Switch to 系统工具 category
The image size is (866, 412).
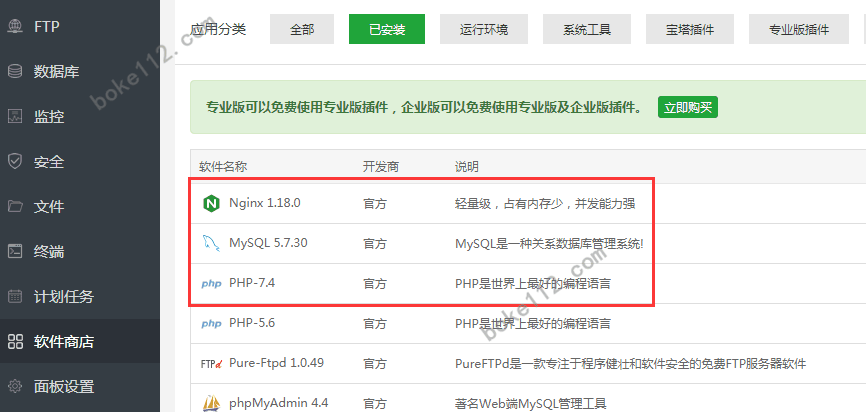[x=587, y=29]
